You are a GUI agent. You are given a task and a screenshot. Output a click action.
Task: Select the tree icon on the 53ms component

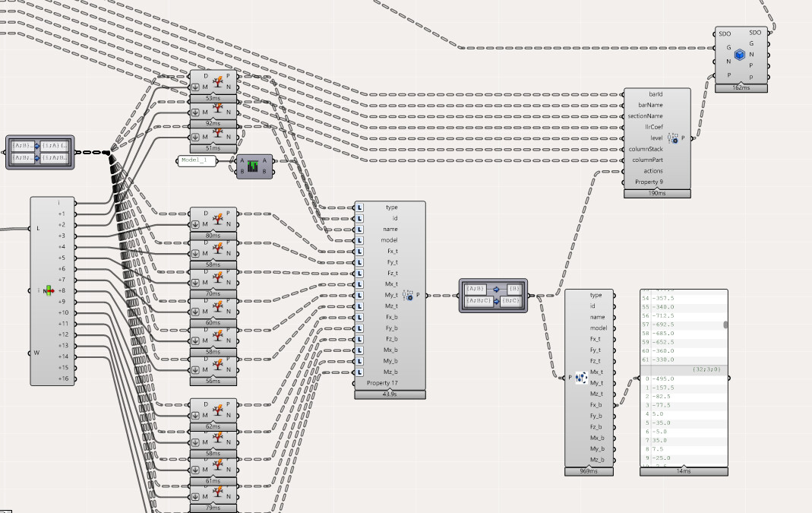(x=217, y=81)
